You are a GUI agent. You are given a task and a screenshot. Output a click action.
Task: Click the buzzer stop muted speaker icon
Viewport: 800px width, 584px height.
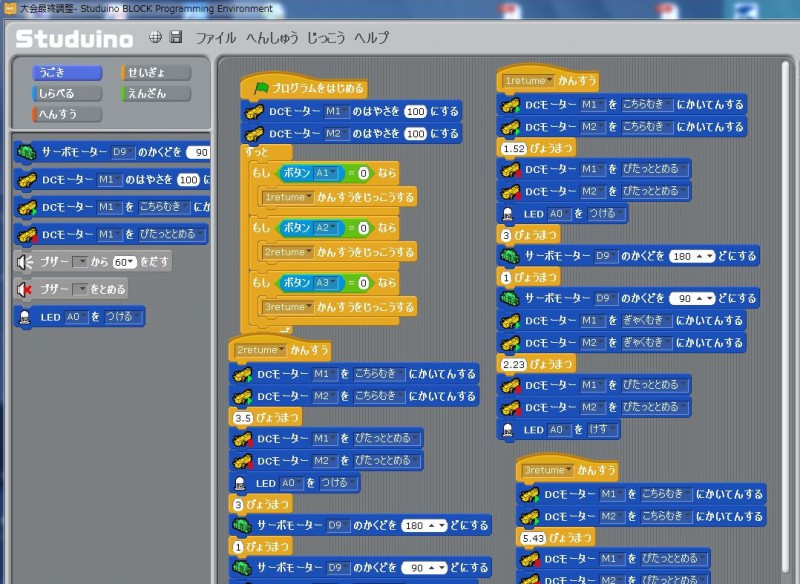24,290
